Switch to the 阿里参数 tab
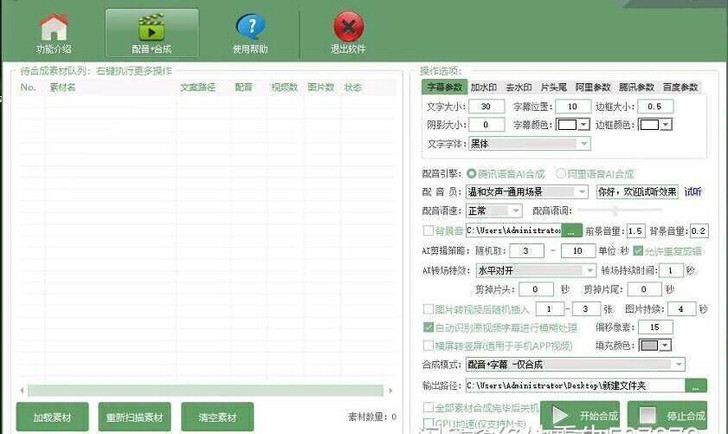The height and width of the screenshot is (434, 728). 593,87
